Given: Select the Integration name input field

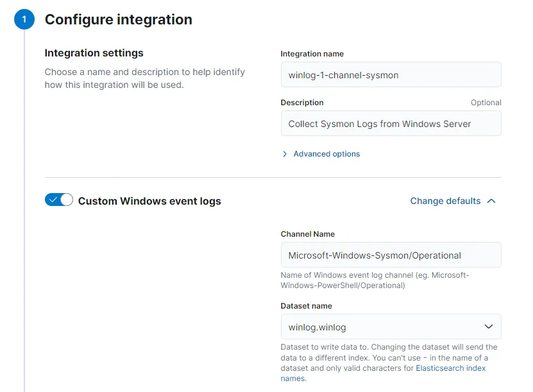Looking at the screenshot, I should 391,74.
